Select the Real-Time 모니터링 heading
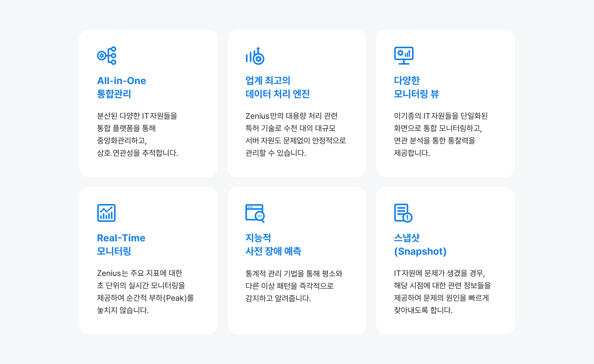The width and height of the screenshot is (594, 364). (x=121, y=244)
